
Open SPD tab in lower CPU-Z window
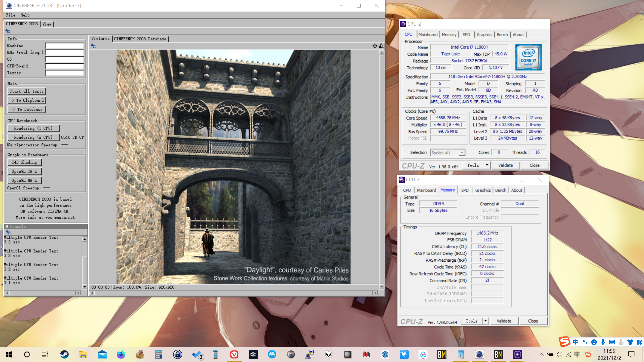[x=465, y=190]
